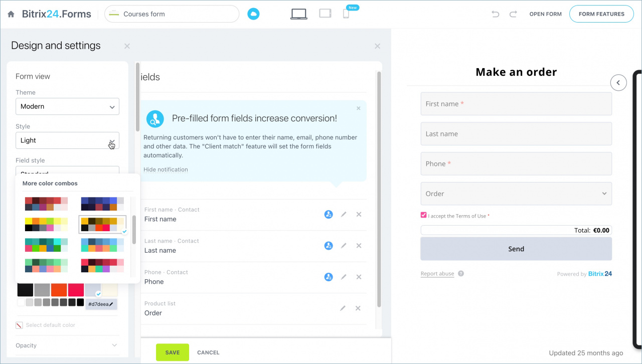This screenshot has width=642, height=364.
Task: Click the Select default color swatch icon
Action: tap(20, 325)
